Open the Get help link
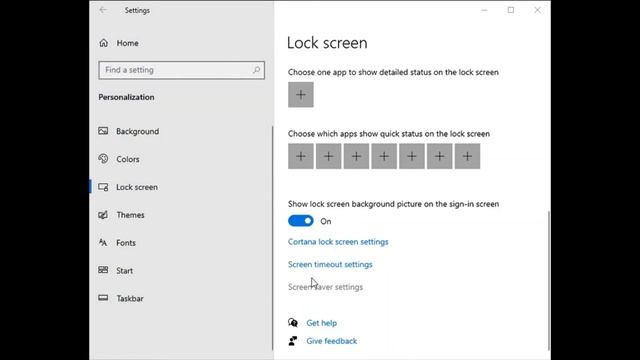 tap(322, 323)
